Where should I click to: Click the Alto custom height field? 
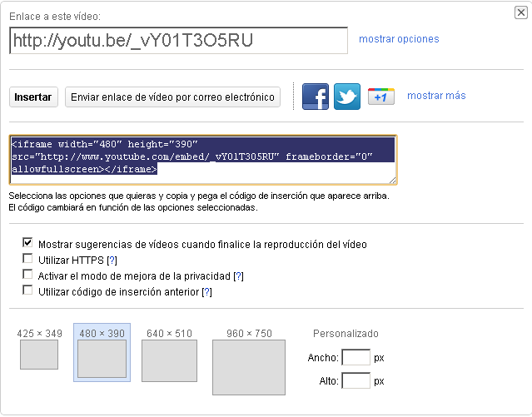click(x=355, y=380)
